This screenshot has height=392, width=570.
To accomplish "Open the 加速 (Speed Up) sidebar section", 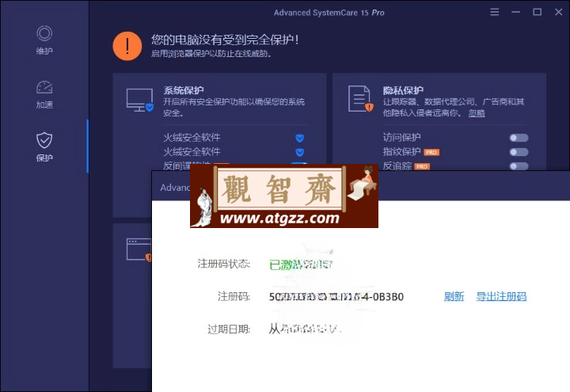I will point(44,94).
